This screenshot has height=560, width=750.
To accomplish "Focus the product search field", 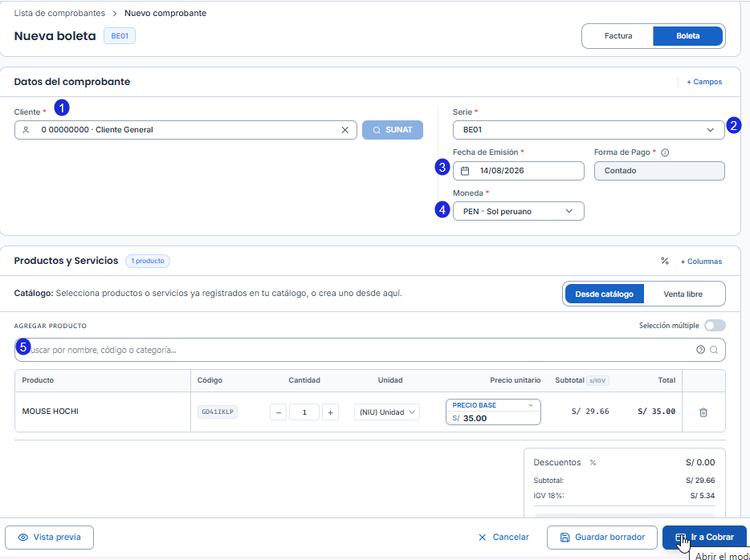I will point(369,350).
